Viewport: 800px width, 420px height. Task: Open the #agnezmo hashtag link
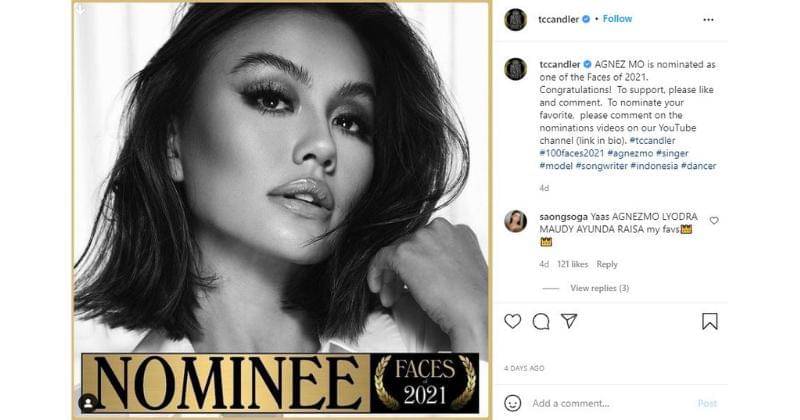pos(628,151)
